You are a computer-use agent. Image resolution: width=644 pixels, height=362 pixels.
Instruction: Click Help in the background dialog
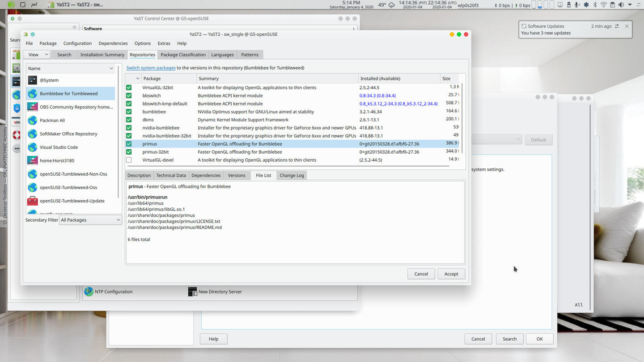213,339
